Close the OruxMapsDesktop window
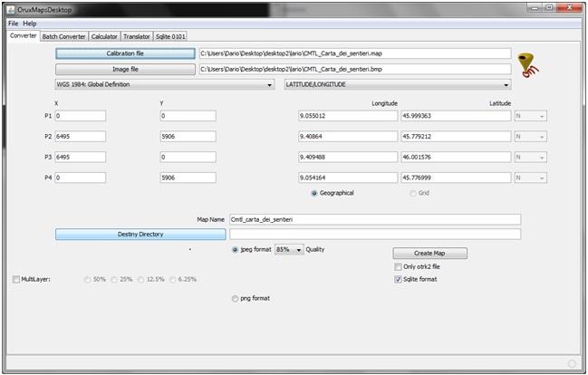The height and width of the screenshot is (375, 588). (x=569, y=8)
